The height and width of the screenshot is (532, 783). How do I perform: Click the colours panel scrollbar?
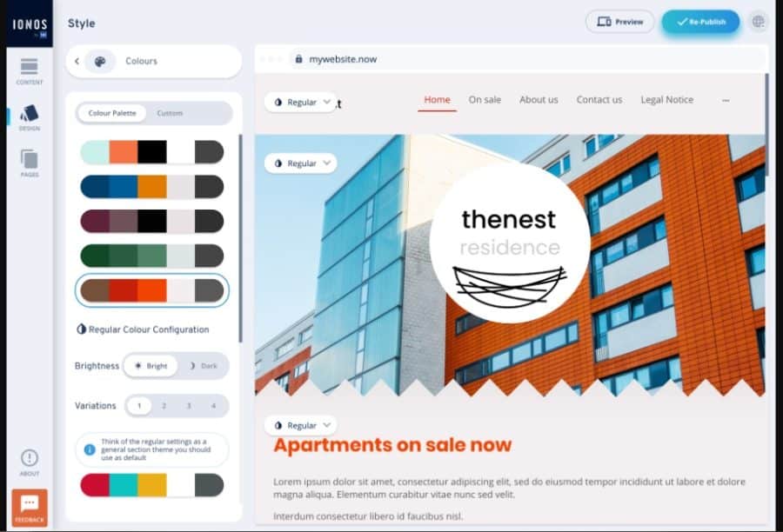(240, 238)
